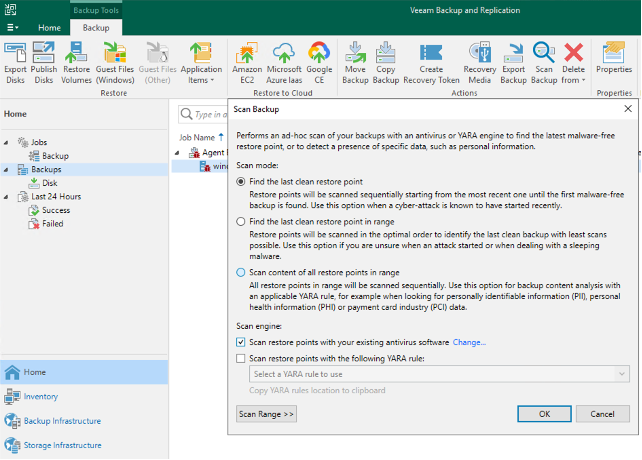Confirm the scan with OK
642x460 pixels.
pos(544,414)
